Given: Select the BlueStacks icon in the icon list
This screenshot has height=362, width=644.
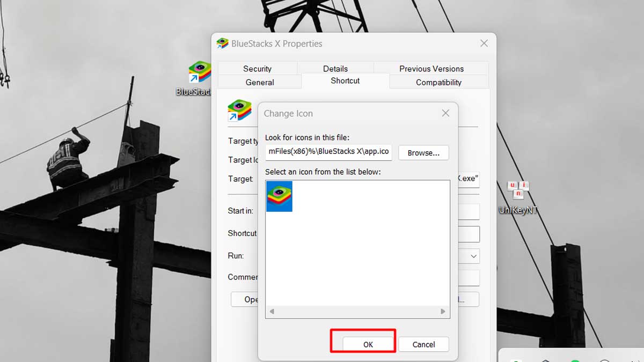Looking at the screenshot, I should 279,196.
